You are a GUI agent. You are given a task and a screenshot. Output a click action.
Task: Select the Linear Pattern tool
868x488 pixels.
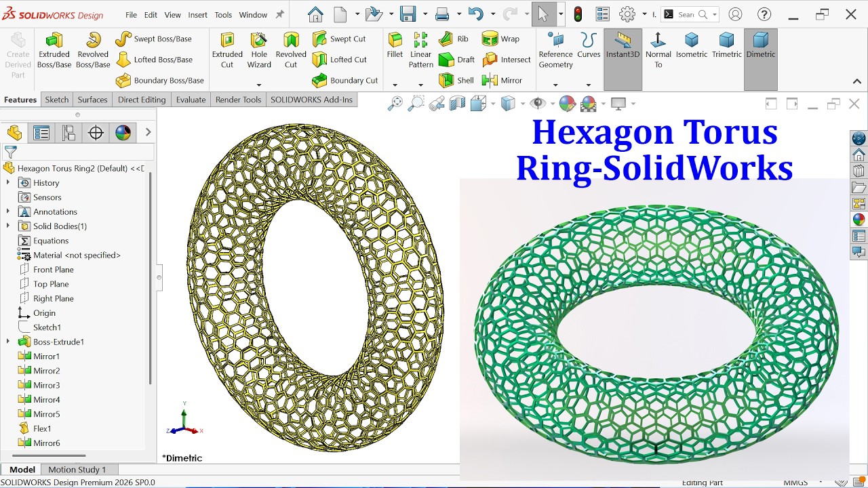420,50
